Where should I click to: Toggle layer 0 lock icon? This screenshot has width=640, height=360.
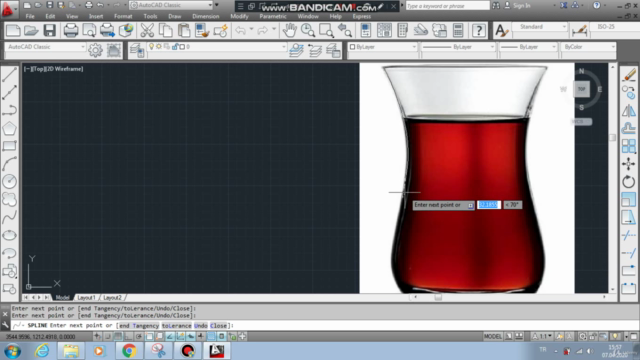click(x=175, y=47)
